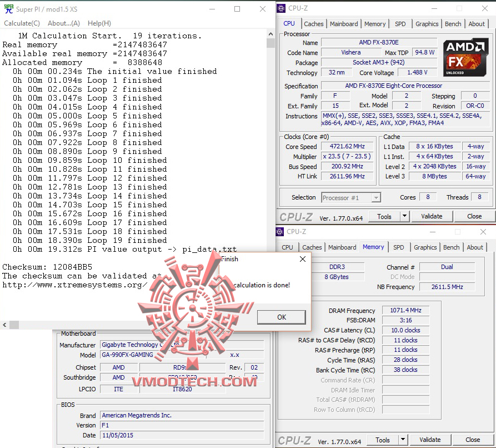496x448 pixels.
Task: Click the GA-990FX-GAMING model field
Action: (153, 355)
